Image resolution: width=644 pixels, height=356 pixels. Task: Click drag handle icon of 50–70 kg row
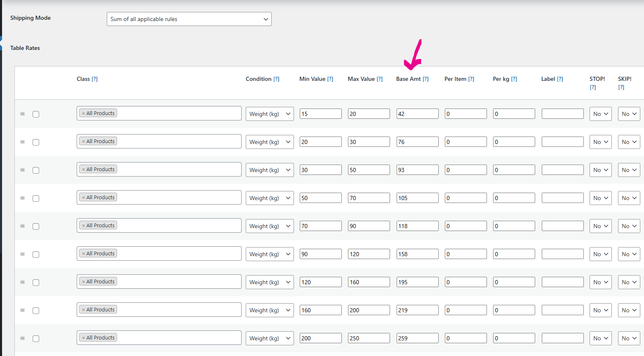click(23, 198)
